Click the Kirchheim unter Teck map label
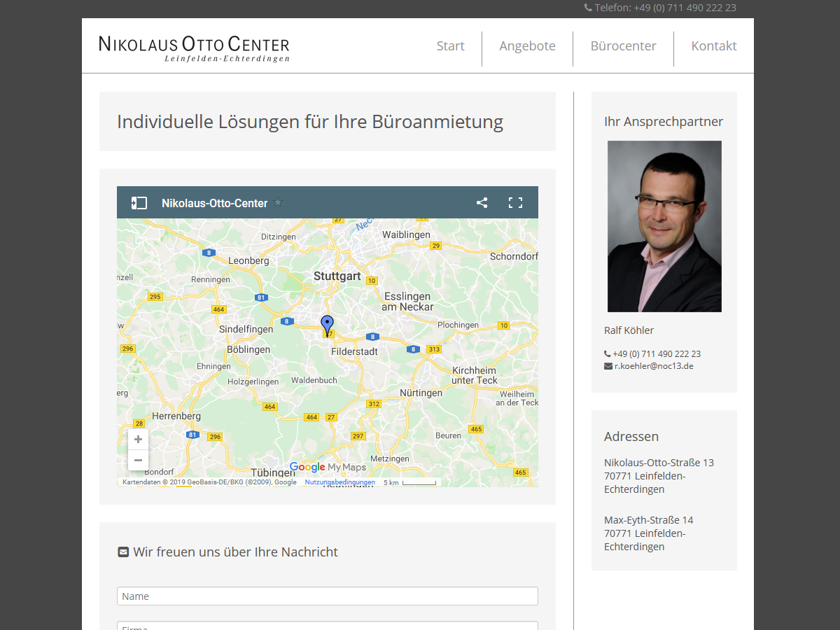Image resolution: width=840 pixels, height=630 pixels. click(475, 375)
